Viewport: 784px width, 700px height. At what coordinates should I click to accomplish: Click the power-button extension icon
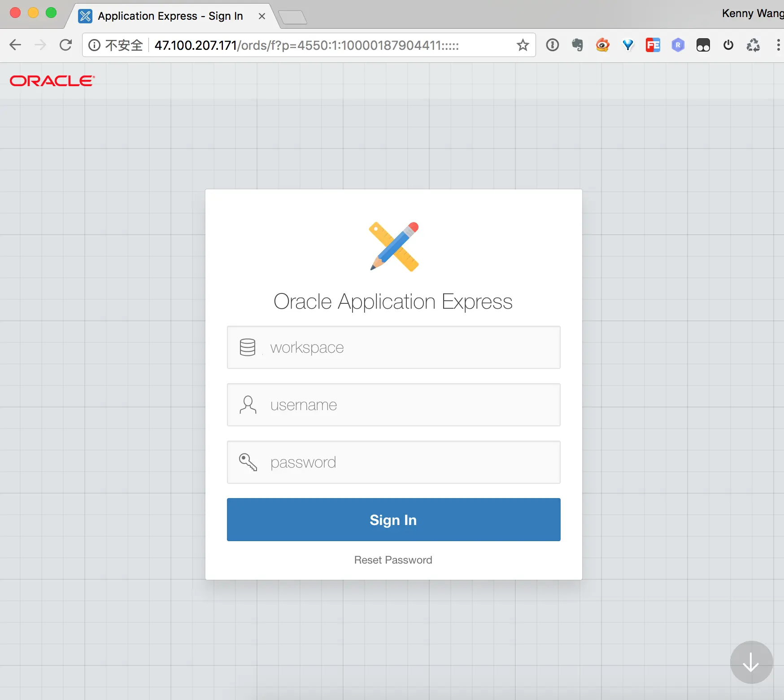[x=728, y=45]
